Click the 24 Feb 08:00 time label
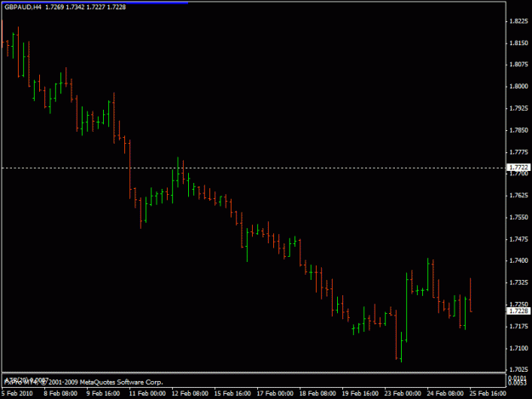Image resolution: width=532 pixels, height=399 pixels. pyautogui.click(x=445, y=393)
